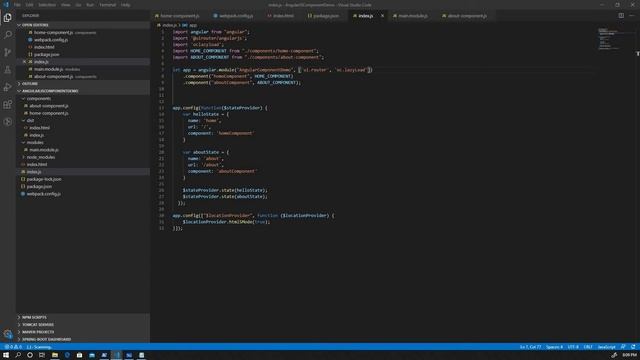The height and width of the screenshot is (360, 640).
Task: Click the Ln 7, Col 77 cursor position indicator
Action: point(530,347)
